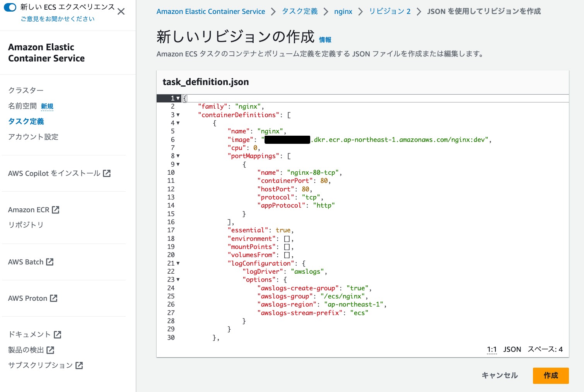Screen dimensions: 584x392
Task: Dismiss the new ECS experience banner with the X
Action: click(121, 11)
